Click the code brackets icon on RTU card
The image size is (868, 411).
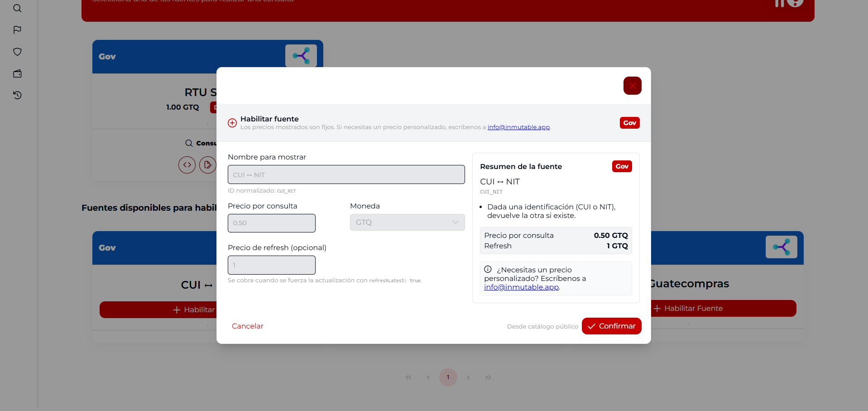coord(187,165)
